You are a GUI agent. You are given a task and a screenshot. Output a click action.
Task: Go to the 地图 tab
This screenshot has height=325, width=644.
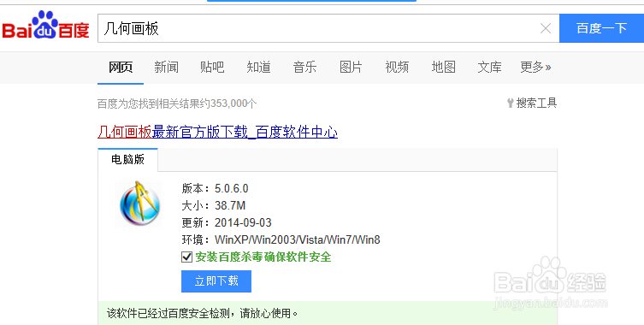pyautogui.click(x=444, y=67)
